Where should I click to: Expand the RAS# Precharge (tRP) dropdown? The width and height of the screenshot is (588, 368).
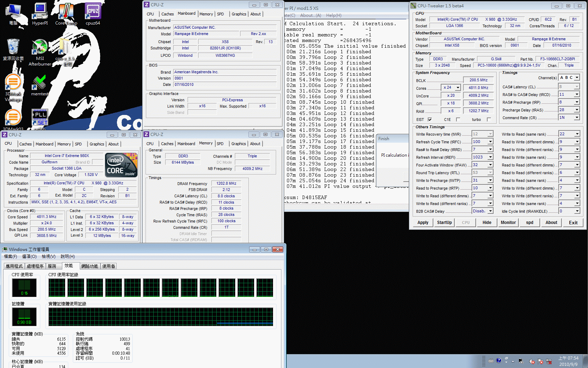point(577,102)
